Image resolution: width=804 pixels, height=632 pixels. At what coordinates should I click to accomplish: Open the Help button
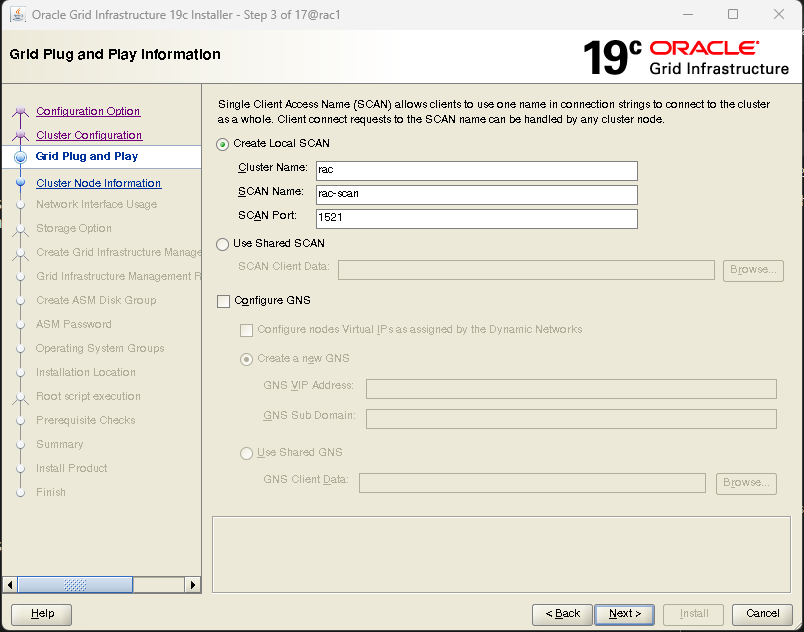pos(42,615)
